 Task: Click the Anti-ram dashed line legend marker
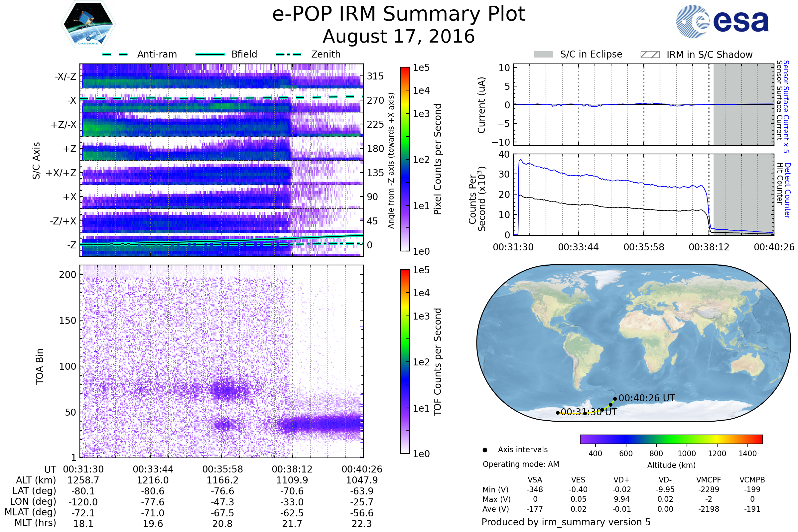point(115,54)
